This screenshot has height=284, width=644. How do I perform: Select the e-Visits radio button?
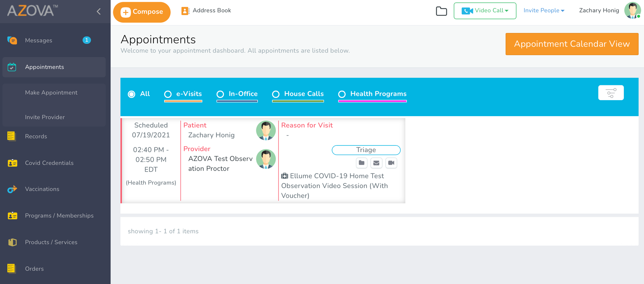(x=168, y=94)
